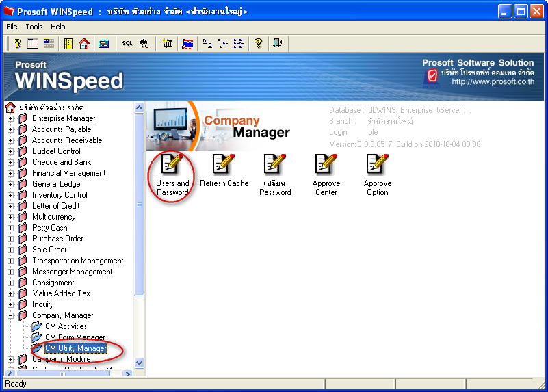Screen dimensions: 548x392
Task: Click the CM Activities folder icon
Action: pos(36,326)
